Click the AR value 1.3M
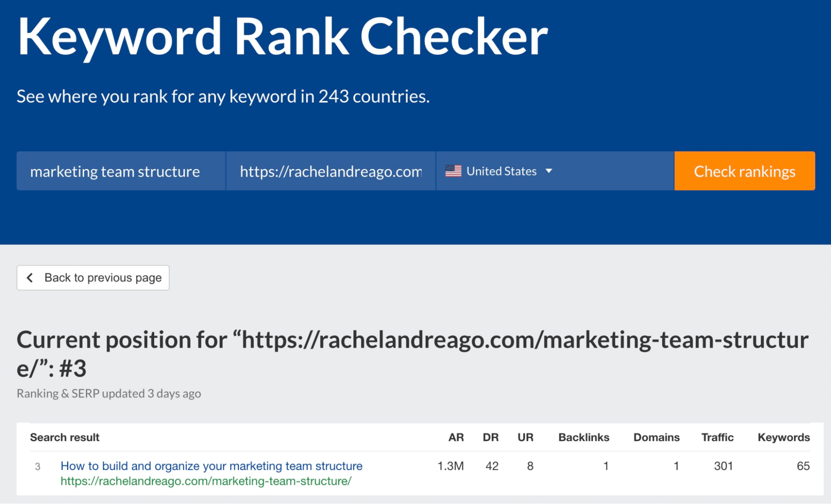The height and width of the screenshot is (504, 831). pyautogui.click(x=451, y=466)
